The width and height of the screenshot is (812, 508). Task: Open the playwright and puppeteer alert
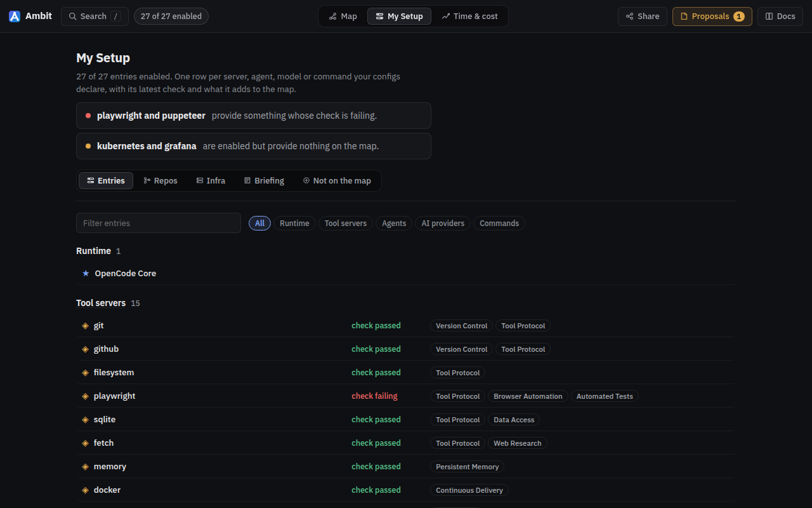(x=254, y=116)
